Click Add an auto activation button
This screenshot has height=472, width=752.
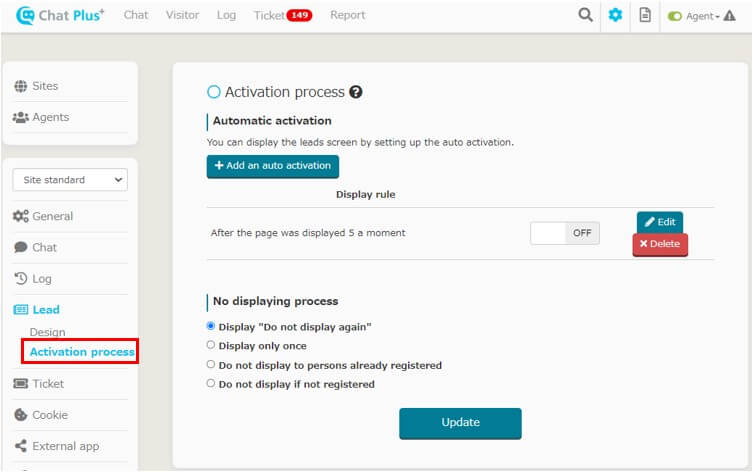point(273,166)
